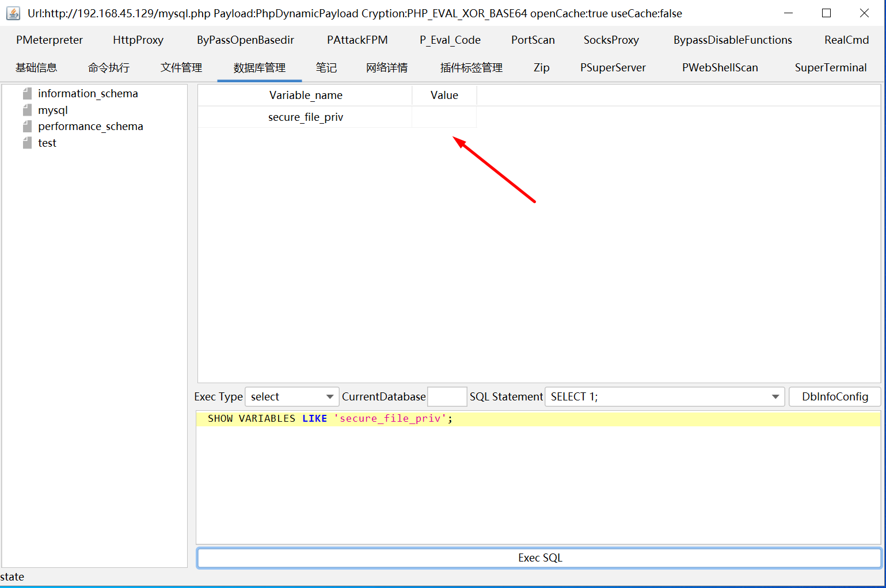The width and height of the screenshot is (886, 588).
Task: Open the 笔记 tab
Action: (x=326, y=67)
